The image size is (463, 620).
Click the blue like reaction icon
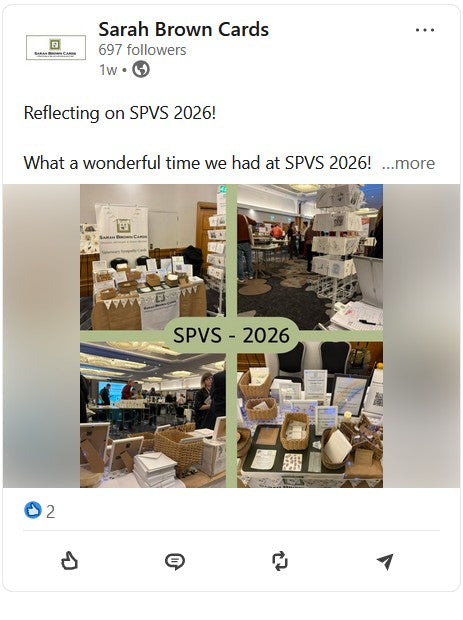point(33,510)
